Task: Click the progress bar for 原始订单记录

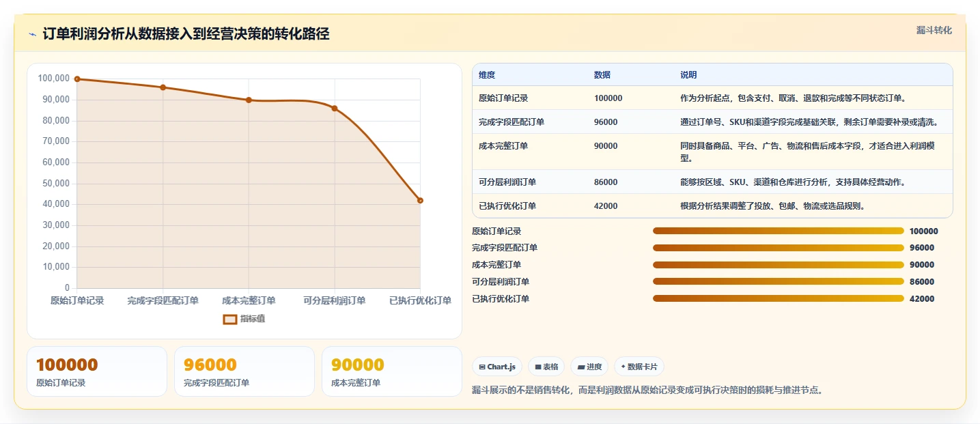Action: click(x=779, y=231)
